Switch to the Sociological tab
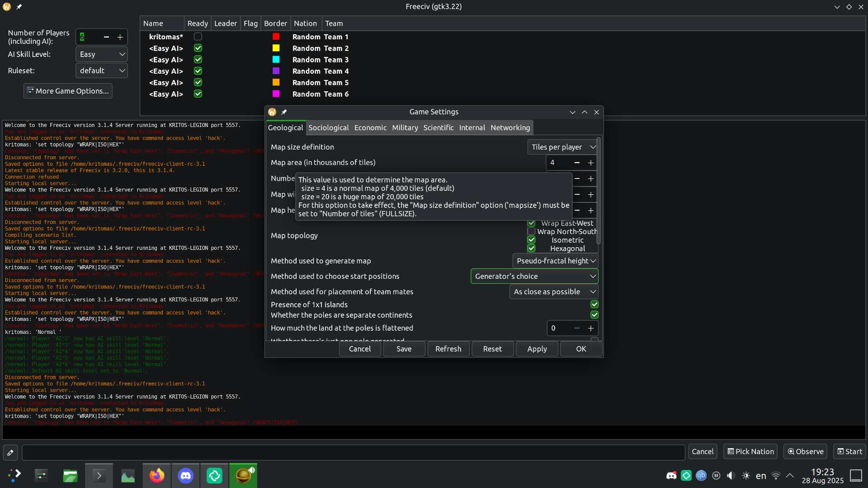The height and width of the screenshot is (488, 868). coord(328,128)
